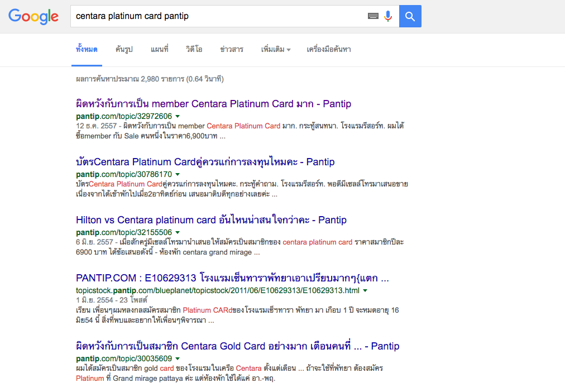Expand dropdown arrow beside pantip.com/topic/32155506
The height and width of the screenshot is (392, 565).
pos(178,232)
